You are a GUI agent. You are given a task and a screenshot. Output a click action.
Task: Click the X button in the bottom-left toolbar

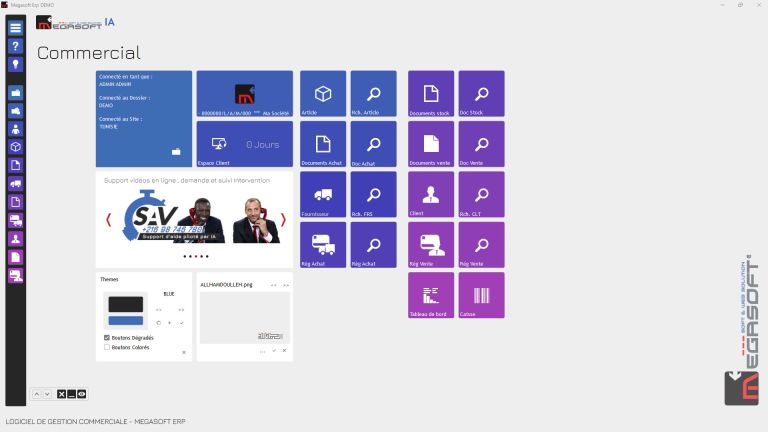click(61, 394)
